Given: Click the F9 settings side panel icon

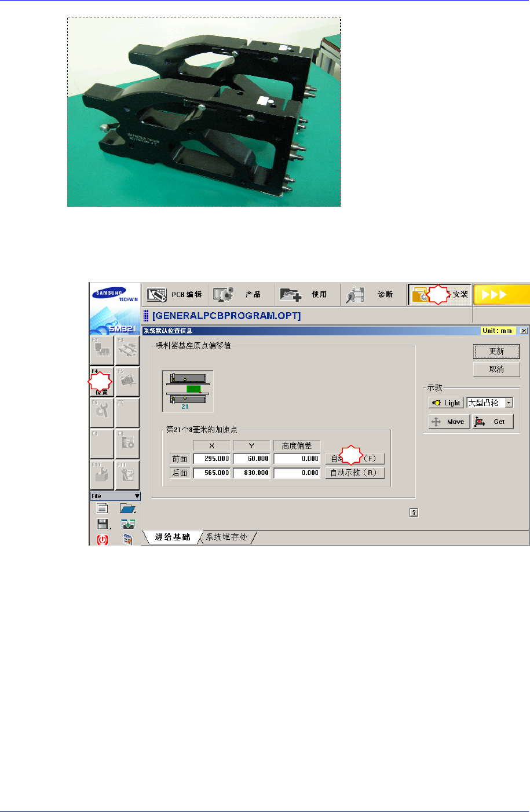Looking at the screenshot, I should 127,444.
